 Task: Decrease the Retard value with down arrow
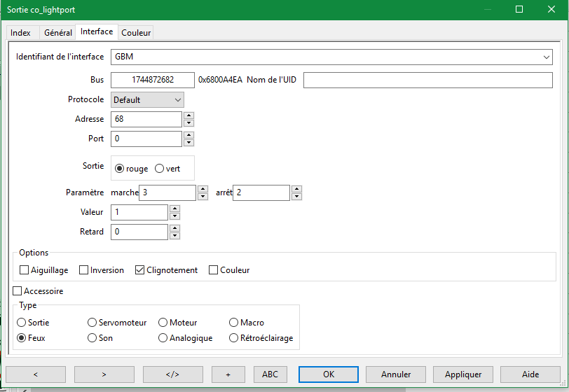(174, 235)
